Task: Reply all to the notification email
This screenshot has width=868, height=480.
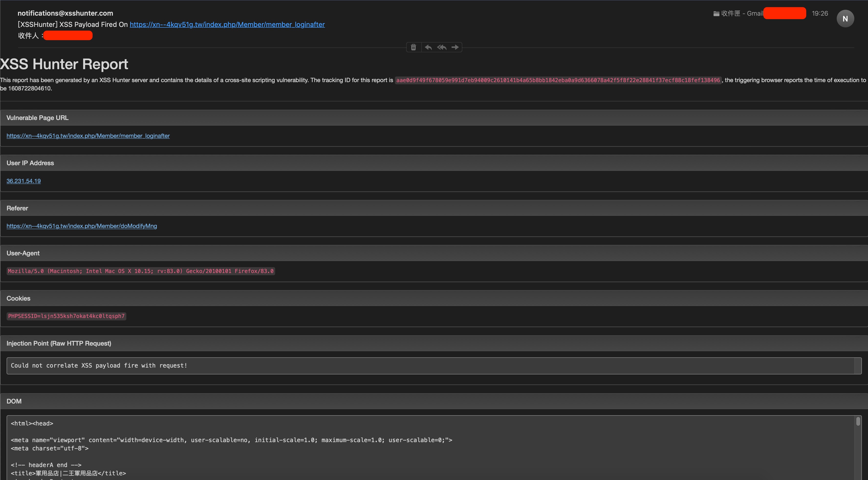Action: coord(442,47)
